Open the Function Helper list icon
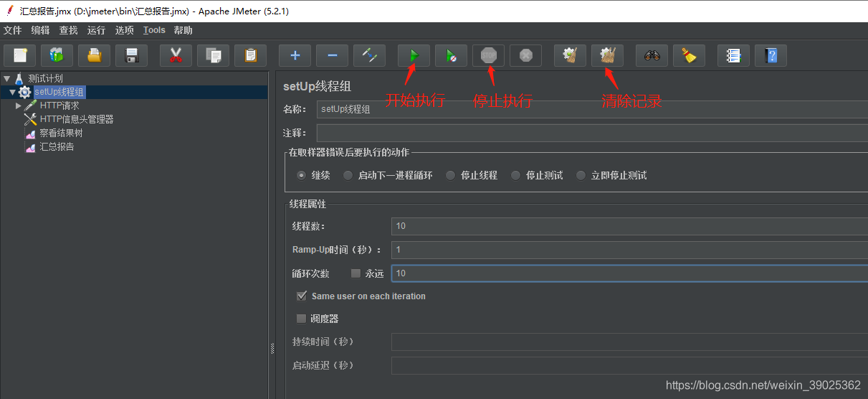 pyautogui.click(x=733, y=55)
